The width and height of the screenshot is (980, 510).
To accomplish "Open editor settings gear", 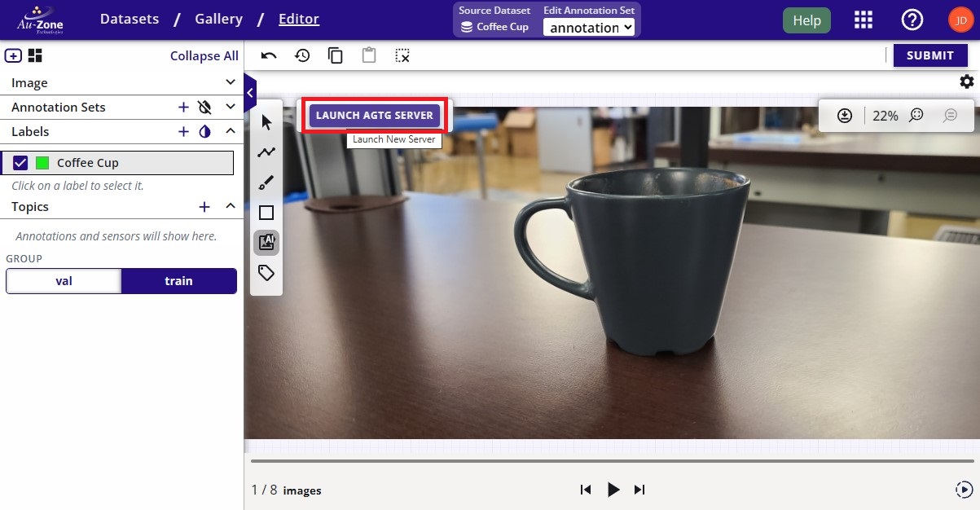I will [x=966, y=81].
